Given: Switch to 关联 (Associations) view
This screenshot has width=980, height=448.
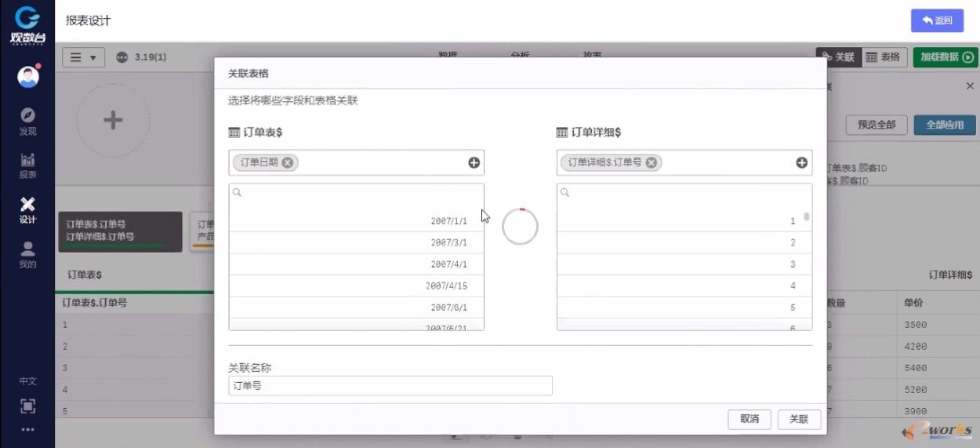Looking at the screenshot, I should point(838,57).
